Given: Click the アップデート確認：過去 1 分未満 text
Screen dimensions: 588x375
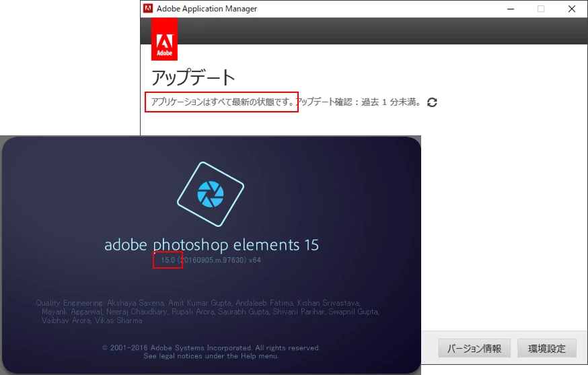Looking at the screenshot, I should [x=358, y=102].
